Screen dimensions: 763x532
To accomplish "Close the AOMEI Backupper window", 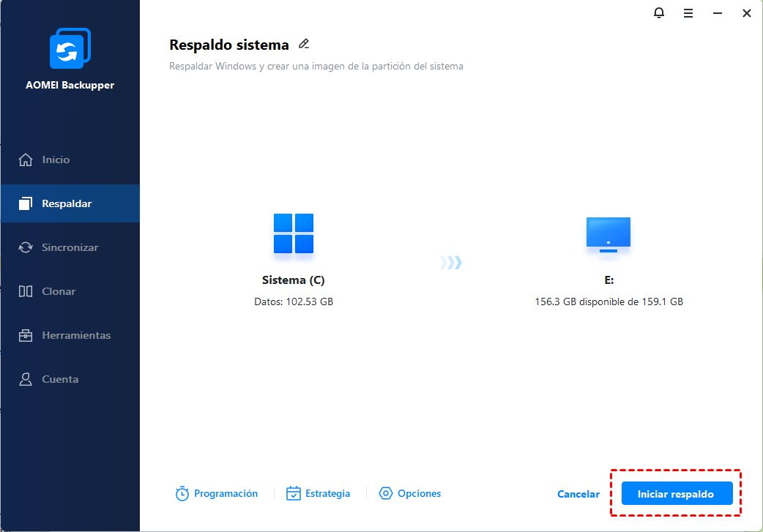I will click(746, 13).
